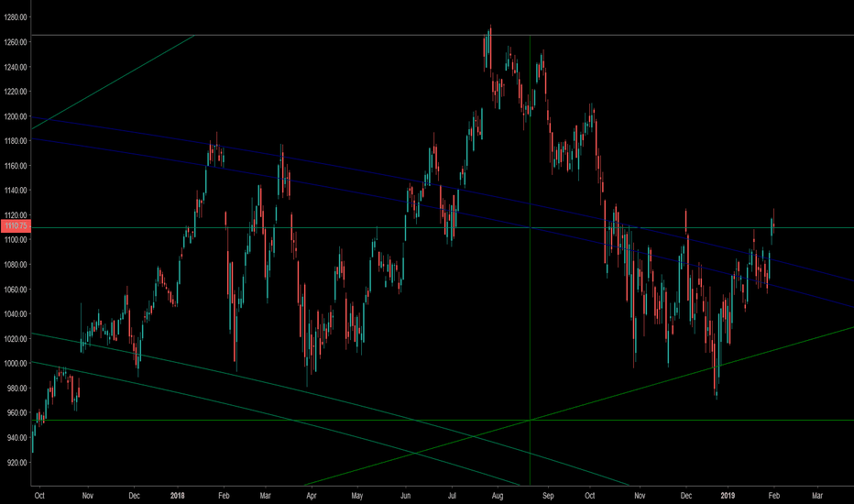Click the Apr label on time axis
Screen dimensions: 854x504
(311, 496)
